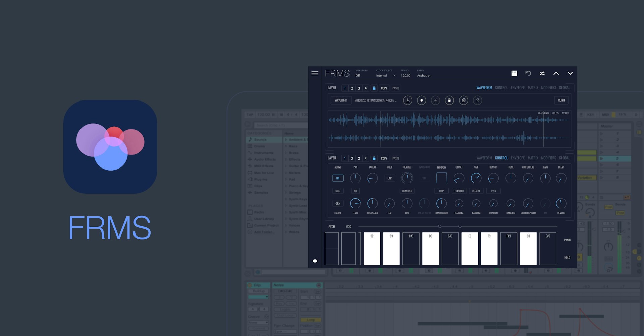Switch upper panel to ENVELOPE tab
The height and width of the screenshot is (336, 644).
pos(518,88)
